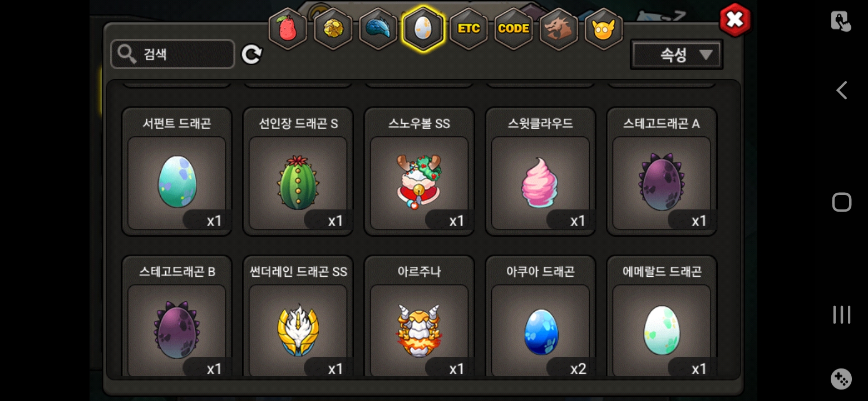Open the red fruit food category tab
This screenshot has width=868, height=401.
click(288, 29)
